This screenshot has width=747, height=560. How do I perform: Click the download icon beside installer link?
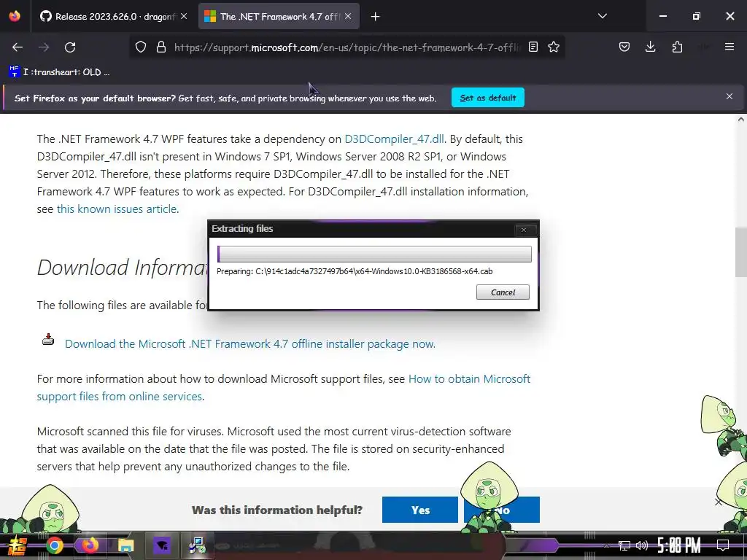48,339
